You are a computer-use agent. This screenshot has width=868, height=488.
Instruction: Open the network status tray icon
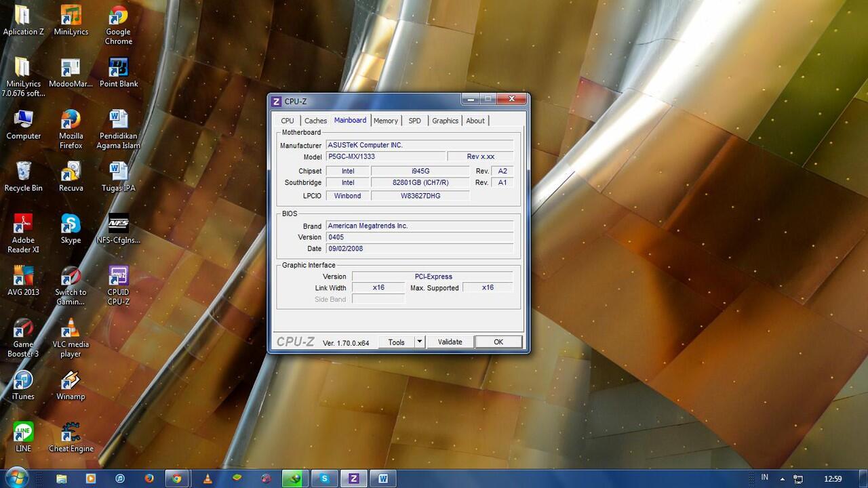(798, 479)
